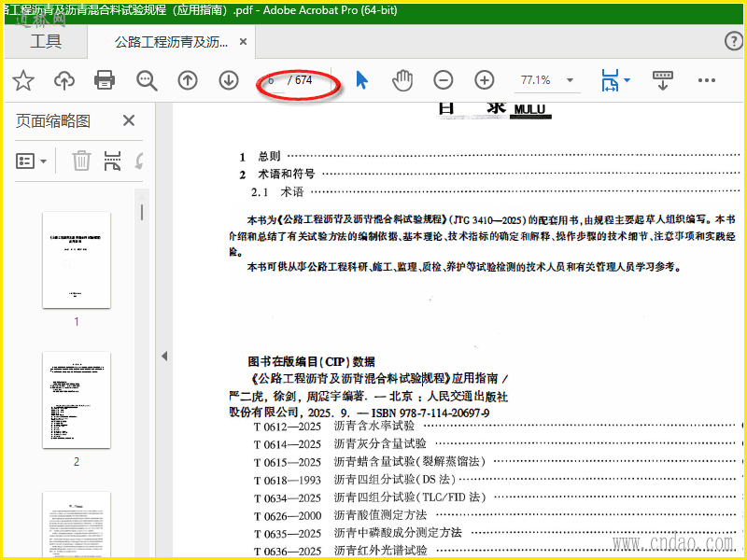
Task: Click the upload to cloud icon
Action: click(x=64, y=80)
